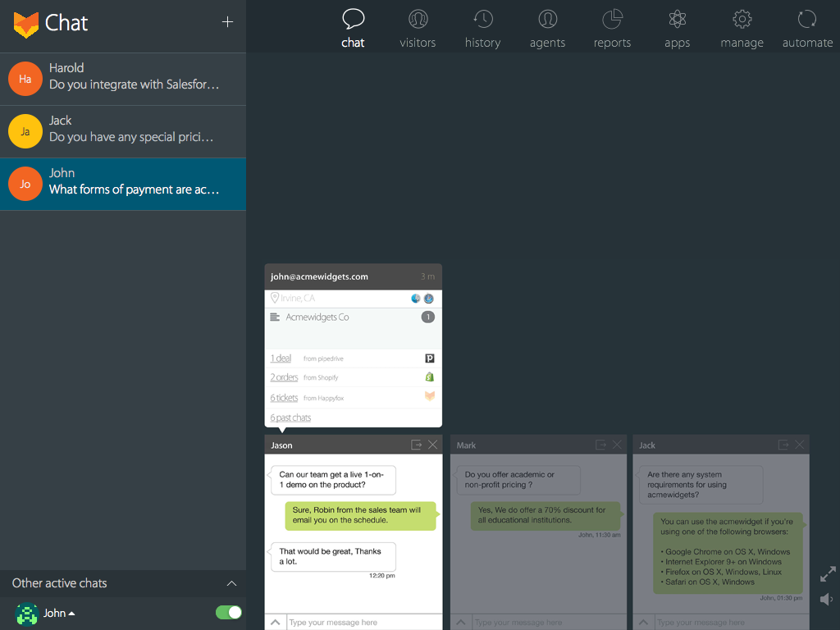Open the apps atom icon

coord(677,29)
